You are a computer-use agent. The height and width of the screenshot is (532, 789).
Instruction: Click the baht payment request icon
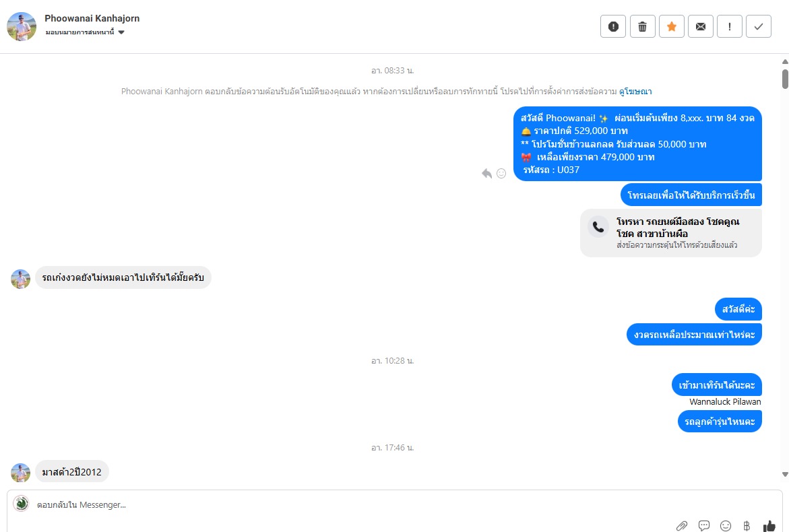(747, 525)
